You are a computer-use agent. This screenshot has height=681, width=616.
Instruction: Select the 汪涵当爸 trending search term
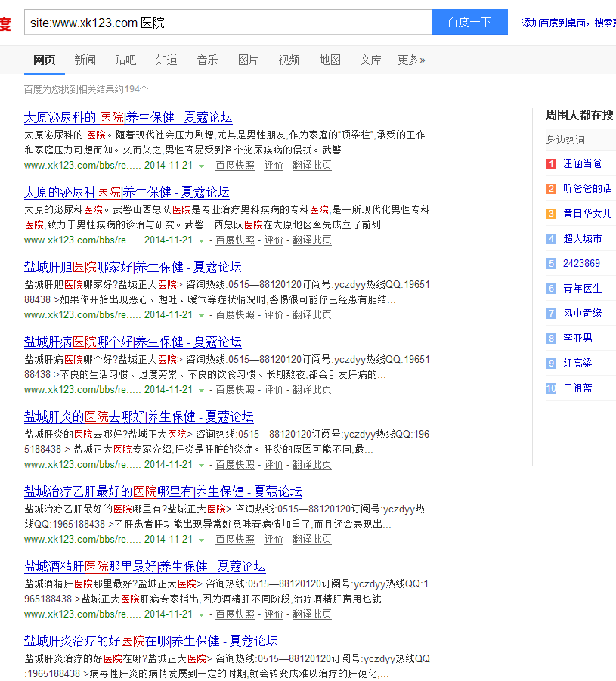(583, 163)
